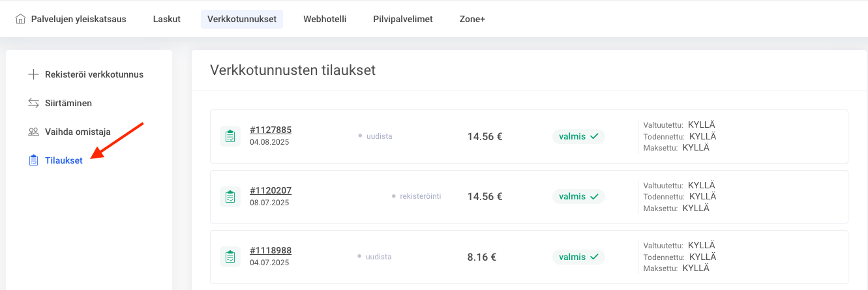Image resolution: width=868 pixels, height=290 pixels.
Task: Open order link #1118988
Action: (x=271, y=250)
